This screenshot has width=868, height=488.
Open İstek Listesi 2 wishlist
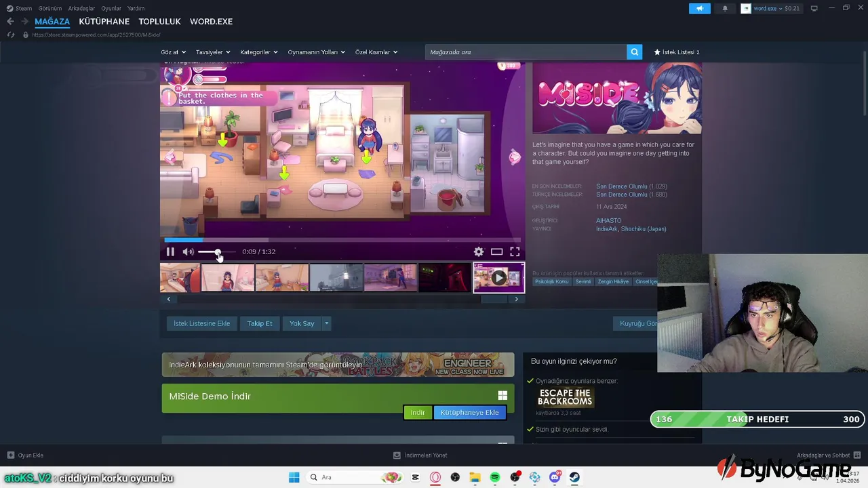pos(676,52)
